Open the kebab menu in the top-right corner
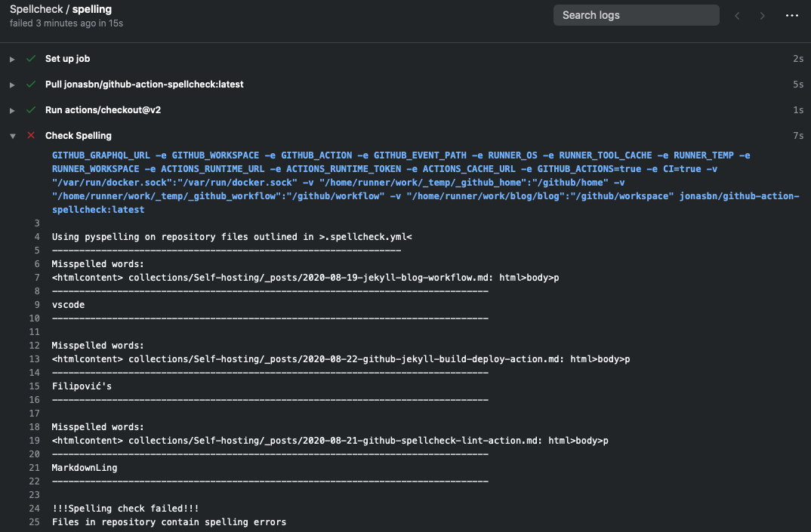The height and width of the screenshot is (532, 811). (791, 15)
